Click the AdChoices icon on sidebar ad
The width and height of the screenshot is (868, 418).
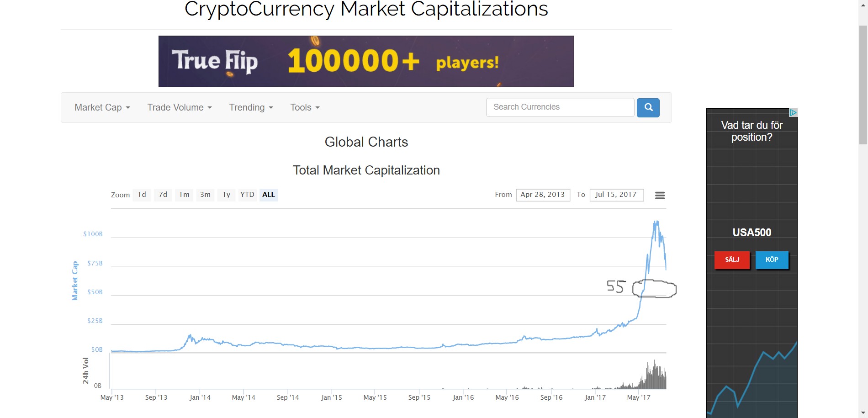point(793,112)
